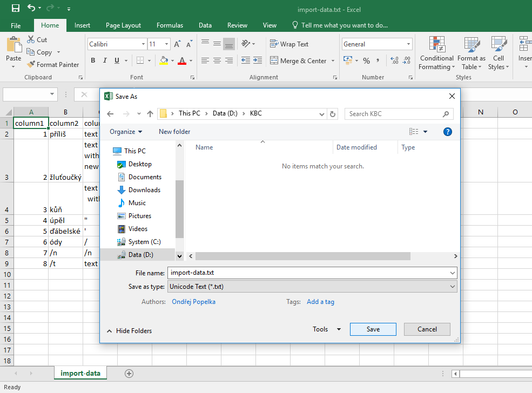
Task: Toggle Underline formatting
Action: [x=117, y=60]
